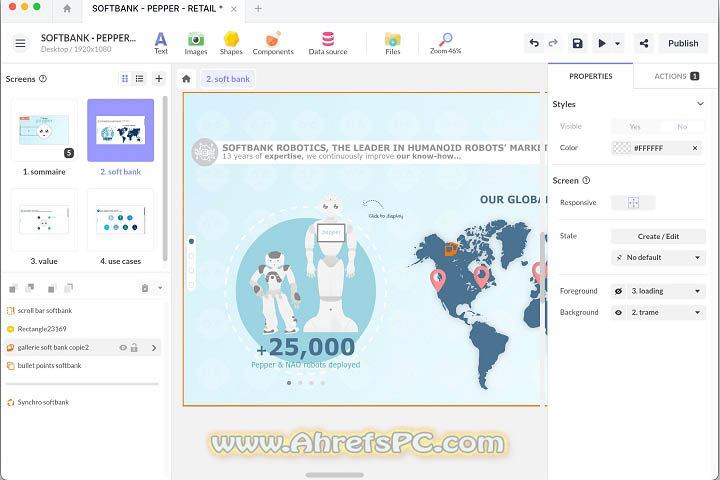Open play options dropdown arrow
This screenshot has width=720, height=480.
(x=618, y=44)
